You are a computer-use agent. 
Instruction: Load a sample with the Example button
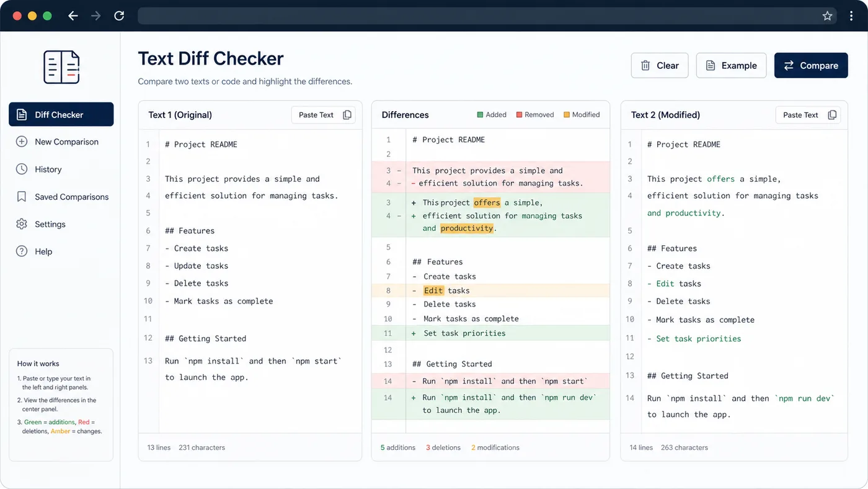coord(731,65)
